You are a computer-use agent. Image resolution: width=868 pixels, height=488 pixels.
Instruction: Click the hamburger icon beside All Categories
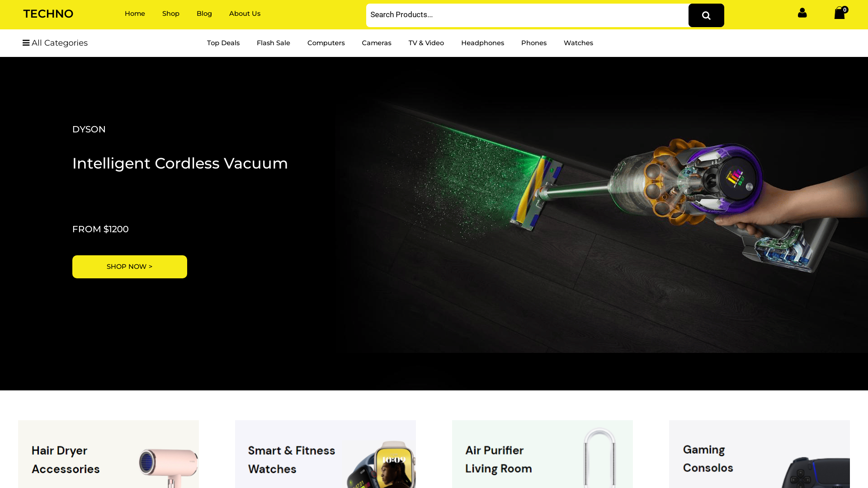[26, 43]
